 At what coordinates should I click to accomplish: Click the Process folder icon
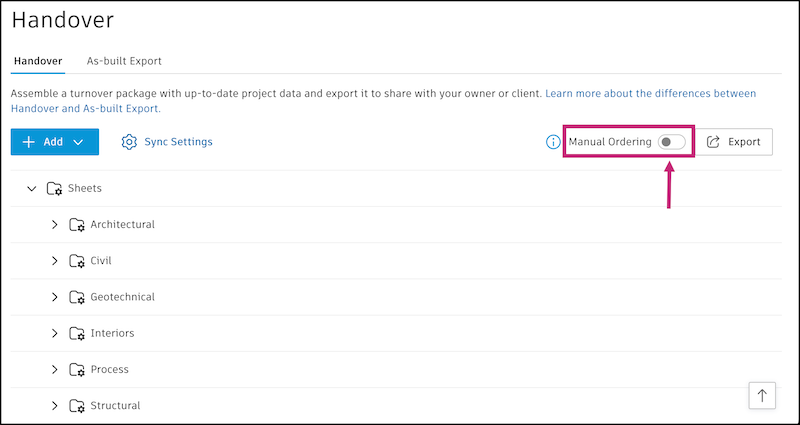[x=78, y=370]
